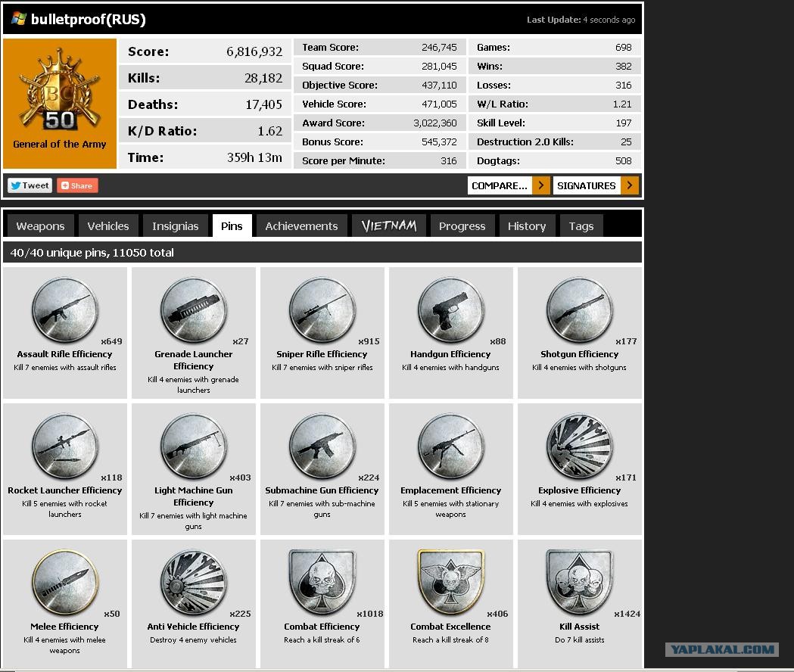Click the Destruction 2.0 Kills row
This screenshot has width=794, height=672.
coord(555,142)
